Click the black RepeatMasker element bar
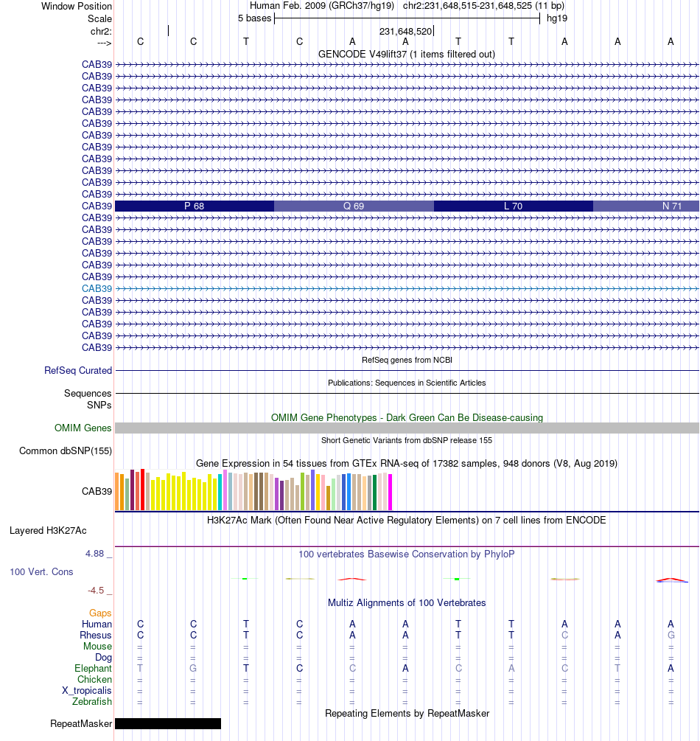 [x=168, y=723]
